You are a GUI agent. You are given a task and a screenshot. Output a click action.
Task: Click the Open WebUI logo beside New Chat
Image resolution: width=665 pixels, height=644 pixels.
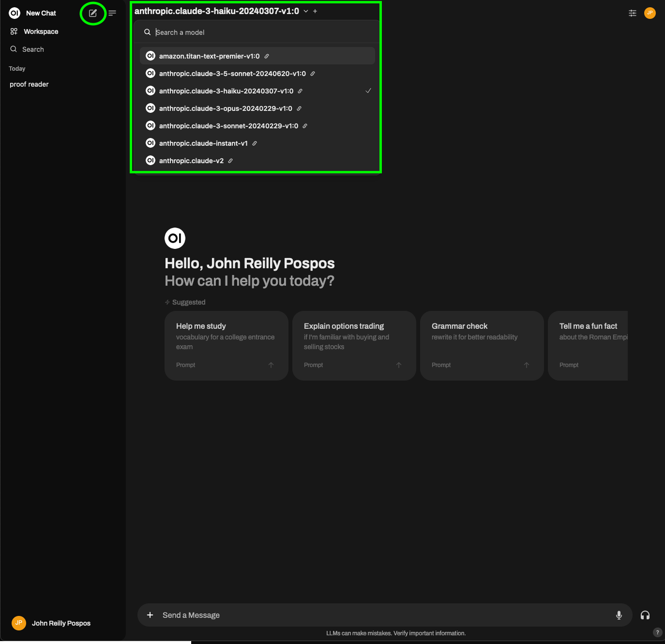pos(15,13)
